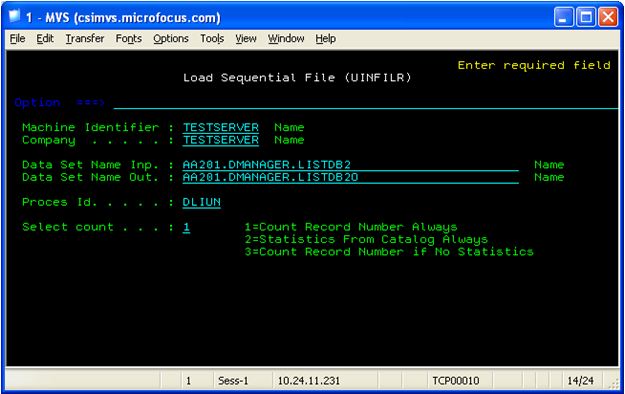Maximize the MVS terminal window
625x394 pixels.
click(586, 17)
